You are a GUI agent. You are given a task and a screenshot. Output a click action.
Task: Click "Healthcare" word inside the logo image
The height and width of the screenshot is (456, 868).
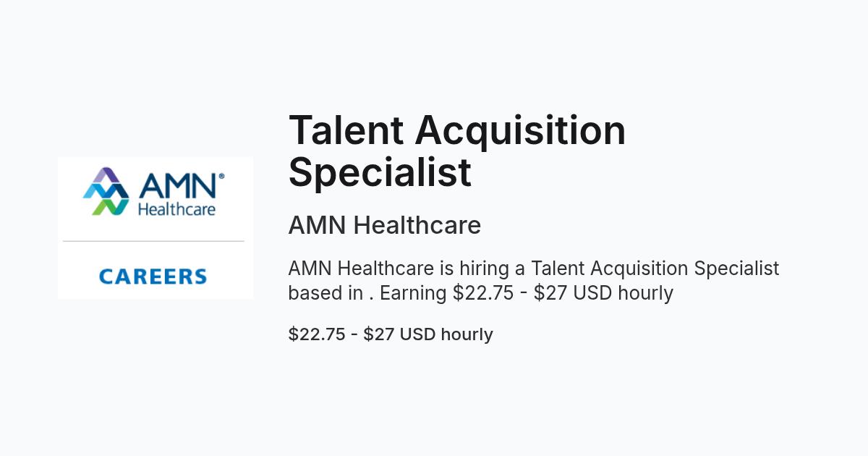coord(176,208)
